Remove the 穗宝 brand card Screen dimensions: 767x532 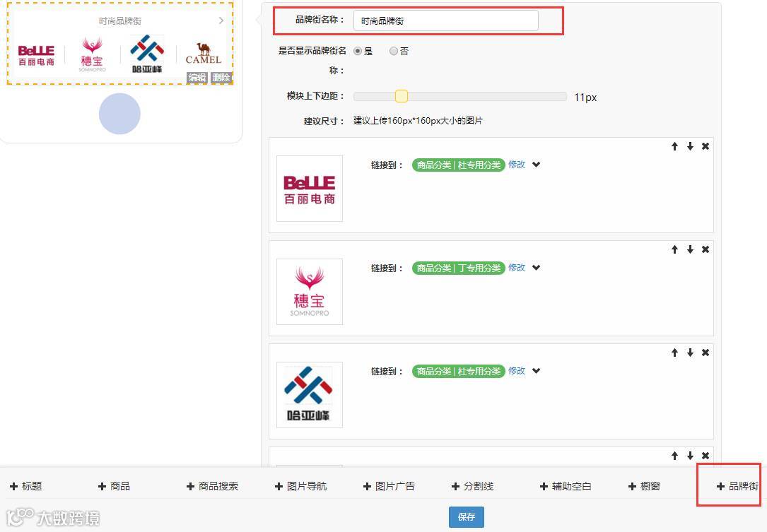pyautogui.click(x=705, y=249)
